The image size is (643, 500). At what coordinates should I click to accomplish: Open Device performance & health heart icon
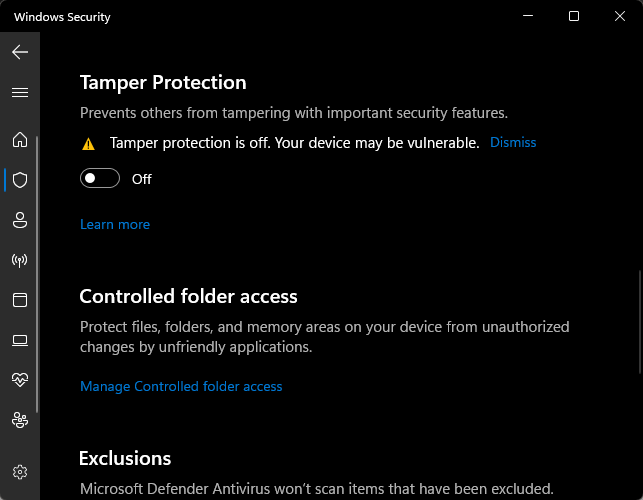[x=20, y=380]
